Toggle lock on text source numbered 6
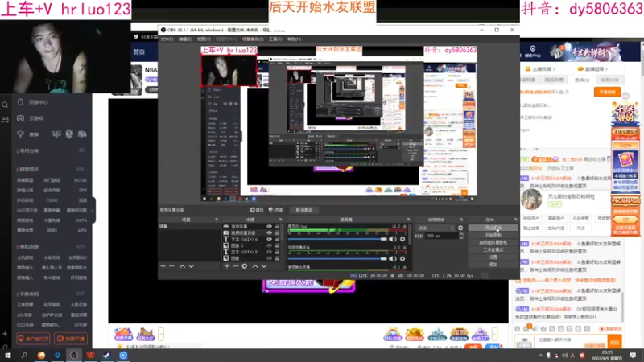Screen dimensions: 644x362 [277, 239]
